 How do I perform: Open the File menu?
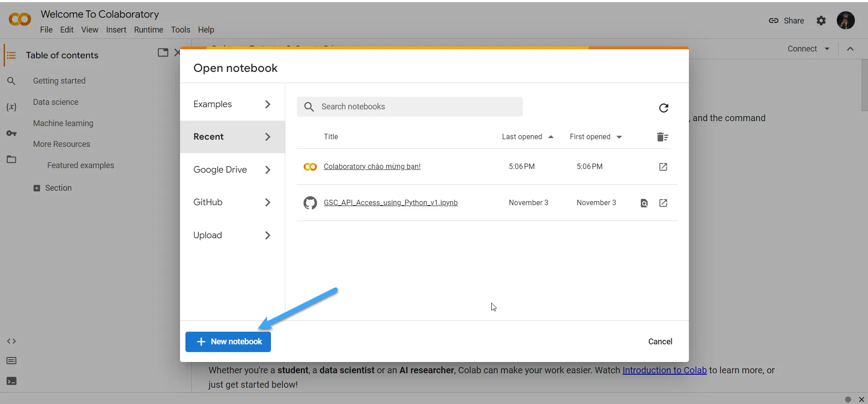pyautogui.click(x=46, y=30)
